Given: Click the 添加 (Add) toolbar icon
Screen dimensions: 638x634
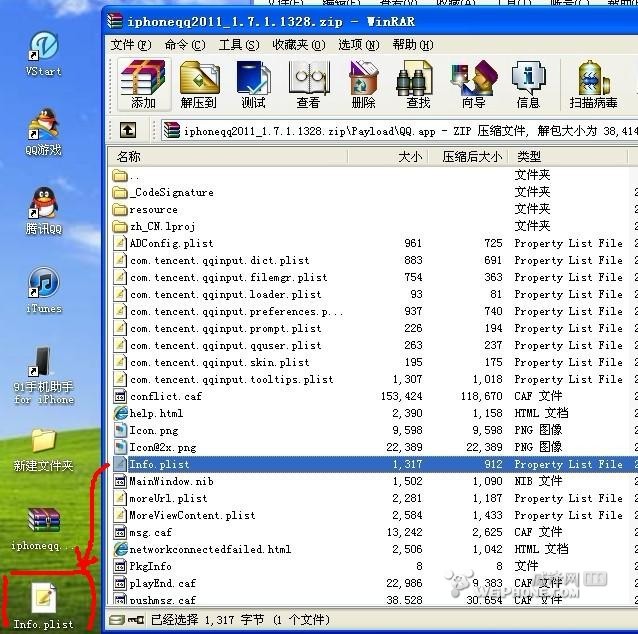Looking at the screenshot, I should pos(144,85).
